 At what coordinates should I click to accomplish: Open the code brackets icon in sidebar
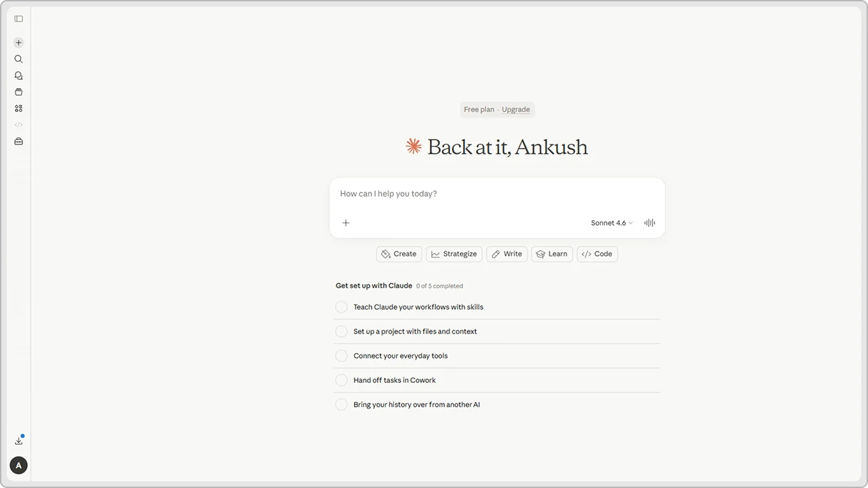[x=18, y=125]
